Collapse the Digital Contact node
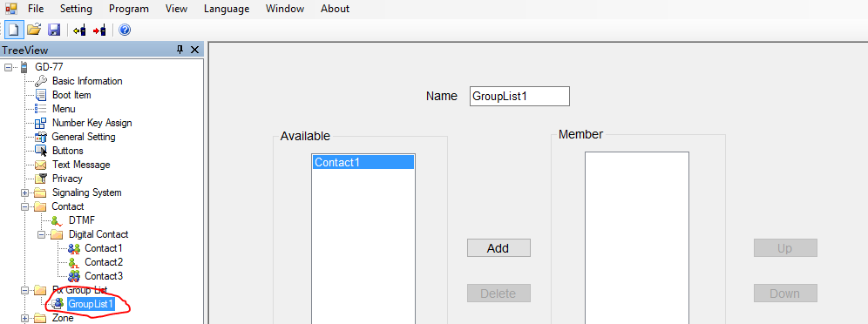868x324 pixels. [x=41, y=234]
